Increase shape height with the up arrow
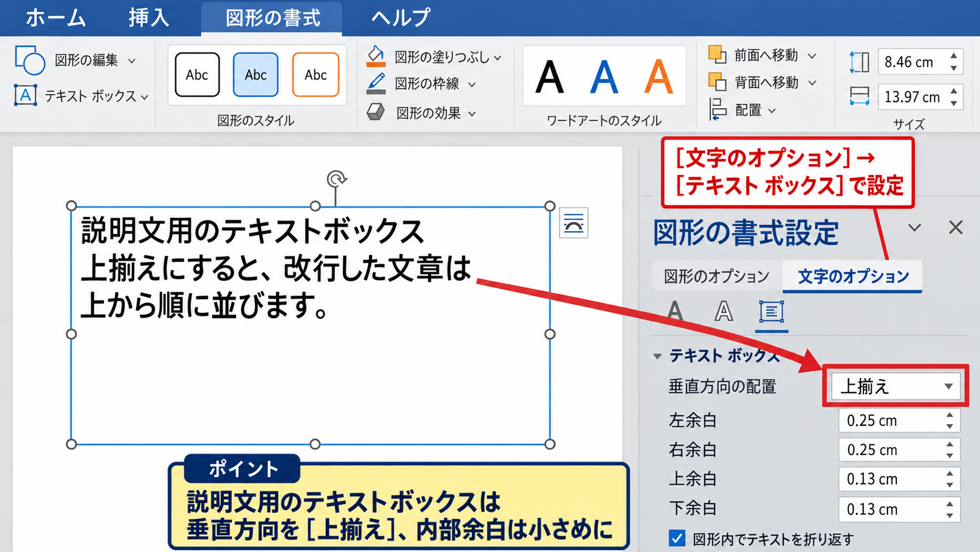 [x=954, y=56]
